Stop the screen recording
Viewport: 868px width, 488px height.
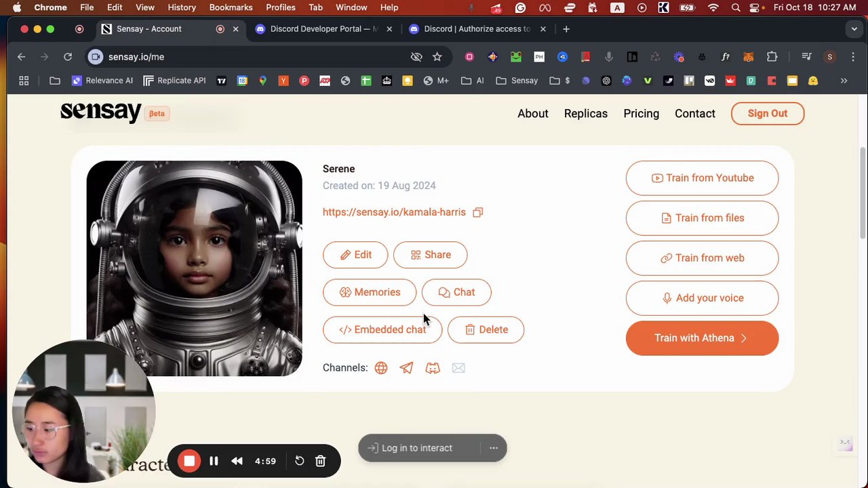click(x=189, y=462)
